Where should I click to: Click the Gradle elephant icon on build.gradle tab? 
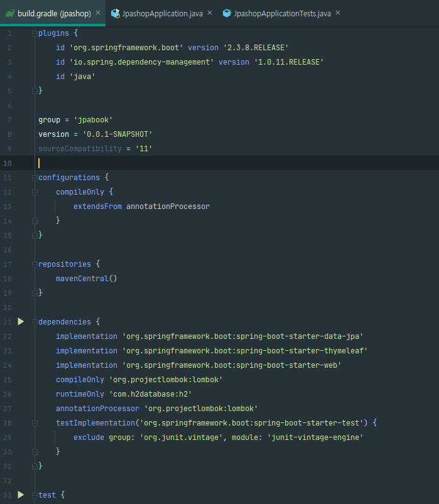point(10,14)
